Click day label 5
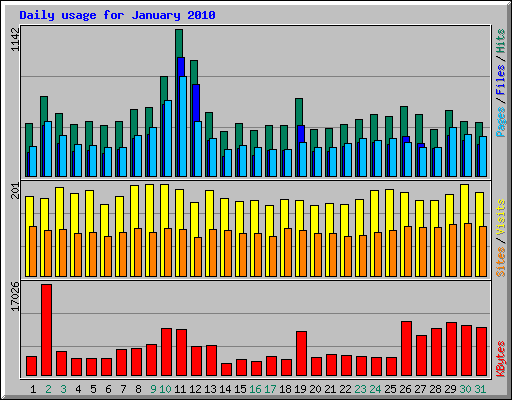This screenshot has height=400, width=512. click(x=93, y=389)
